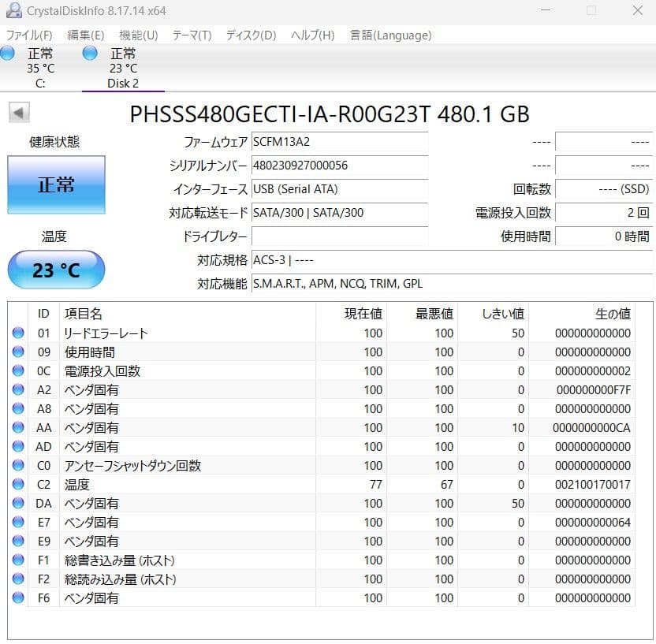The width and height of the screenshot is (656, 644).
Task: Click the raw value 000000000F7F
Action: point(594,389)
